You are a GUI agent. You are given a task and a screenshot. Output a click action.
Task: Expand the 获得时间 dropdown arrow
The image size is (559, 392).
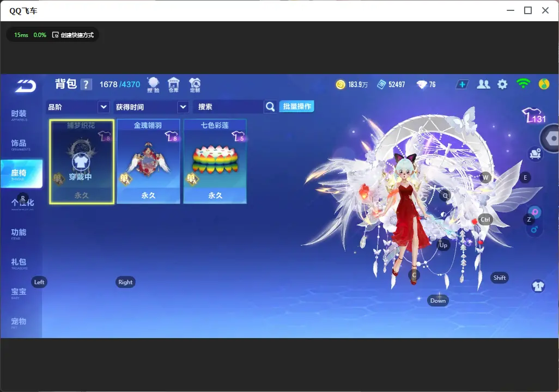pyautogui.click(x=183, y=107)
